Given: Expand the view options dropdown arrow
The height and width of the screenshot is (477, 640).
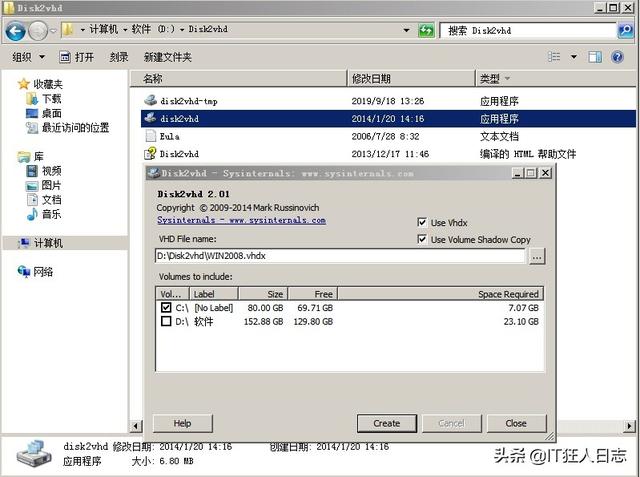Looking at the screenshot, I should tap(573, 57).
